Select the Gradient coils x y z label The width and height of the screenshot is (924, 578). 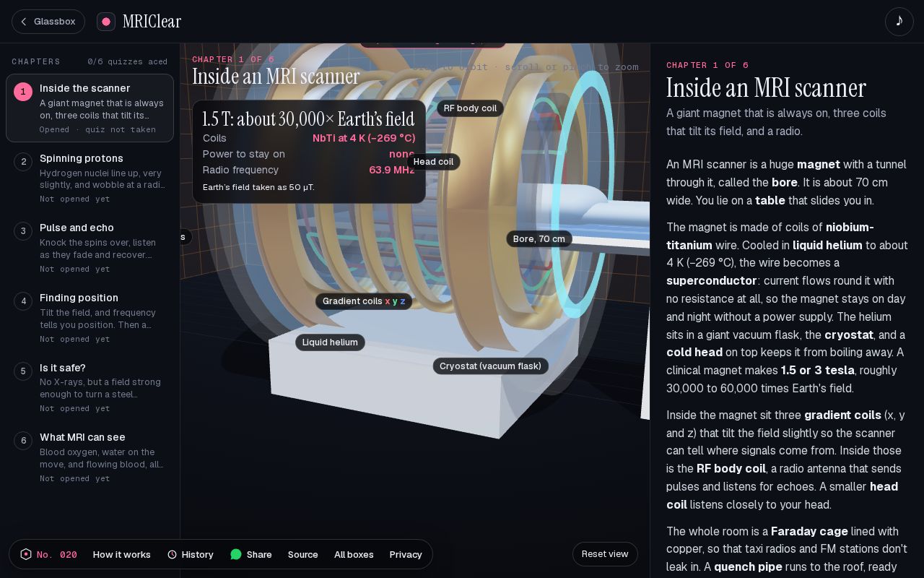point(364,301)
